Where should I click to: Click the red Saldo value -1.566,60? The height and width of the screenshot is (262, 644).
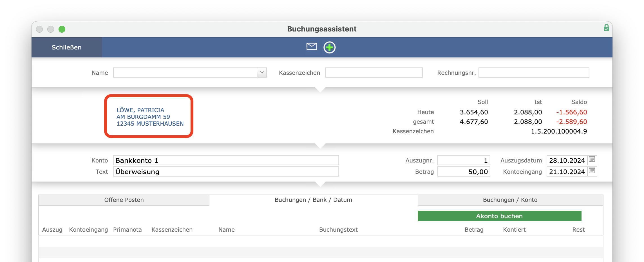click(x=571, y=112)
